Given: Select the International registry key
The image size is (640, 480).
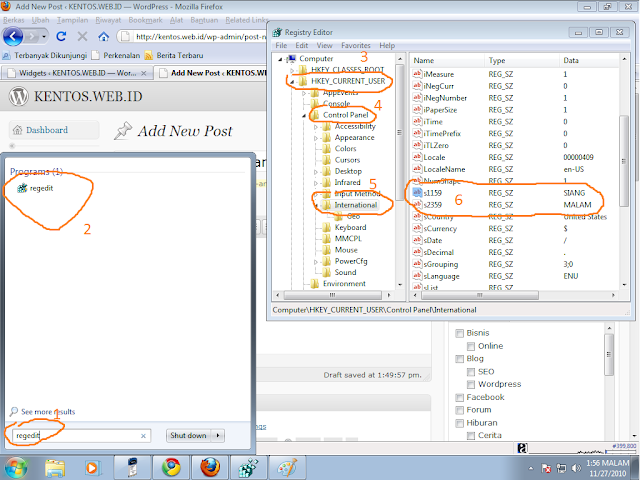Looking at the screenshot, I should [x=356, y=205].
